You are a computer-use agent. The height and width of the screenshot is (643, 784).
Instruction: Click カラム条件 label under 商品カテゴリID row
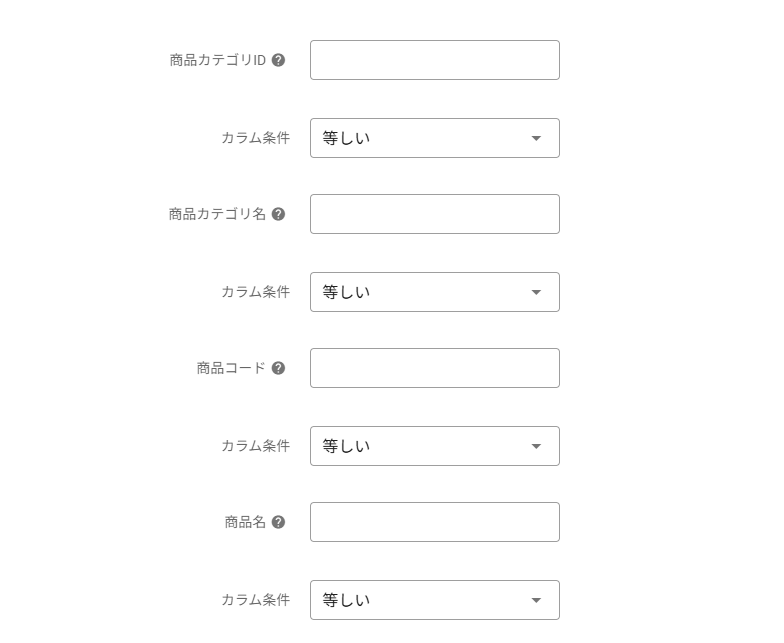(255, 138)
